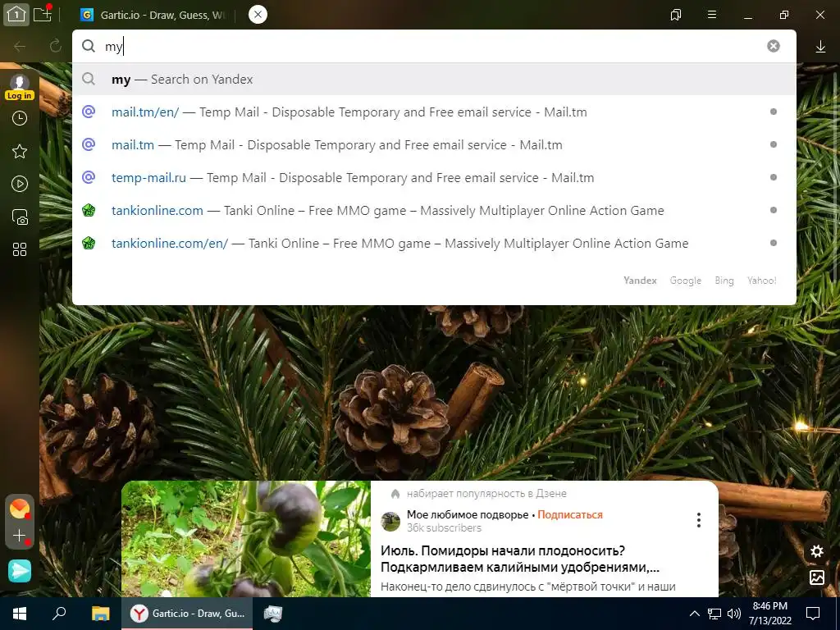Image resolution: width=840 pixels, height=630 pixels.
Task: Open a new tab with plus icon
Action: [43, 14]
